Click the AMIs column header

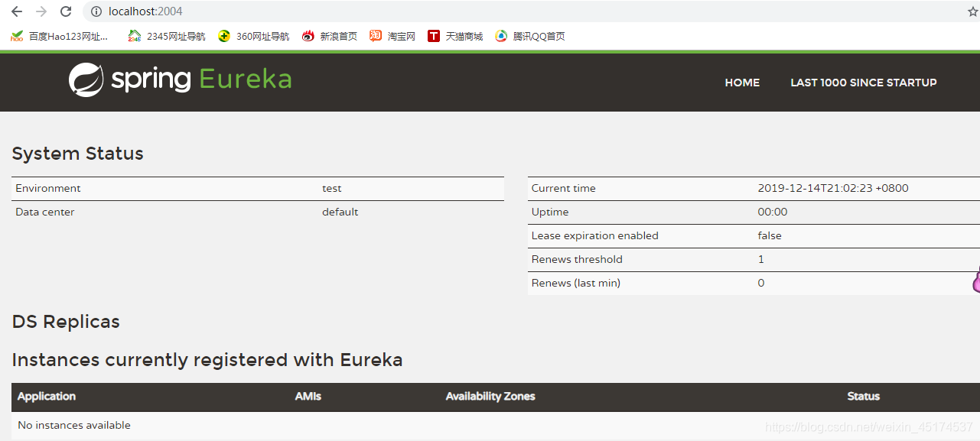point(308,397)
